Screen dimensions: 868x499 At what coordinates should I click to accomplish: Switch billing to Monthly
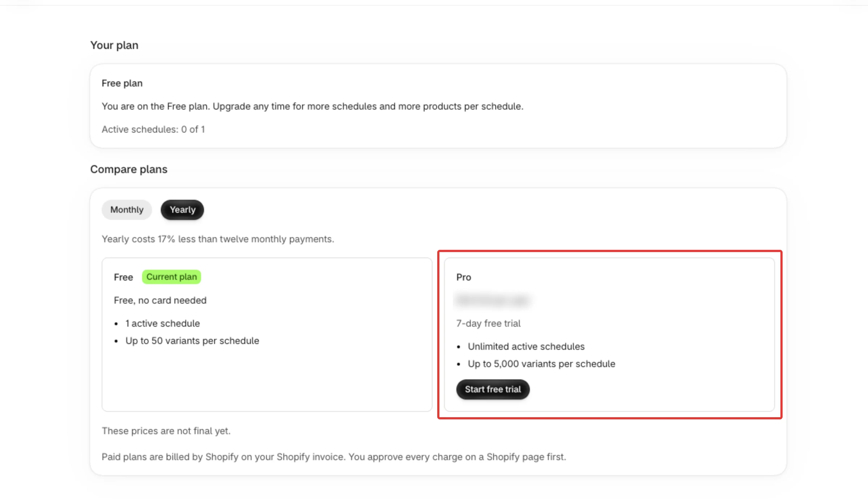click(x=127, y=210)
